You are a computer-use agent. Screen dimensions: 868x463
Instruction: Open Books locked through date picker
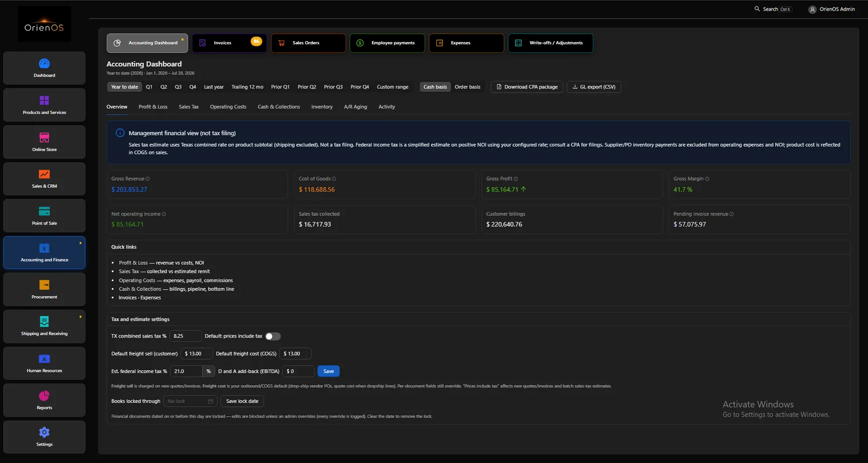pyautogui.click(x=190, y=401)
